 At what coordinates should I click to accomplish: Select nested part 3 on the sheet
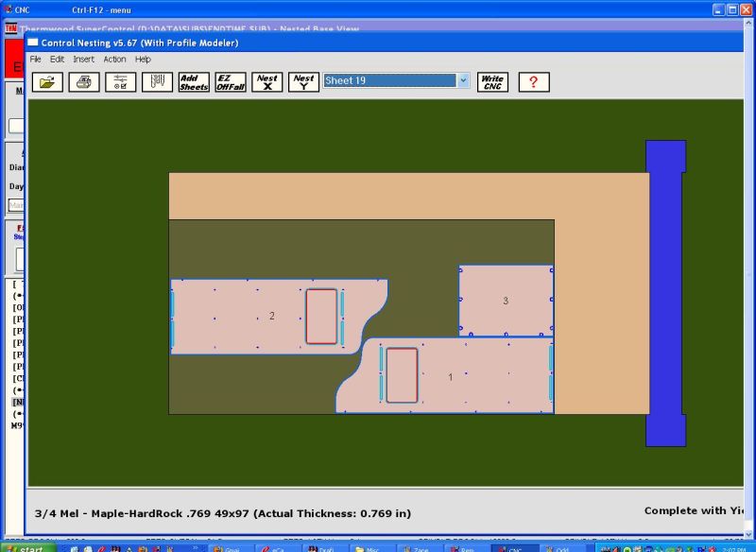point(506,301)
